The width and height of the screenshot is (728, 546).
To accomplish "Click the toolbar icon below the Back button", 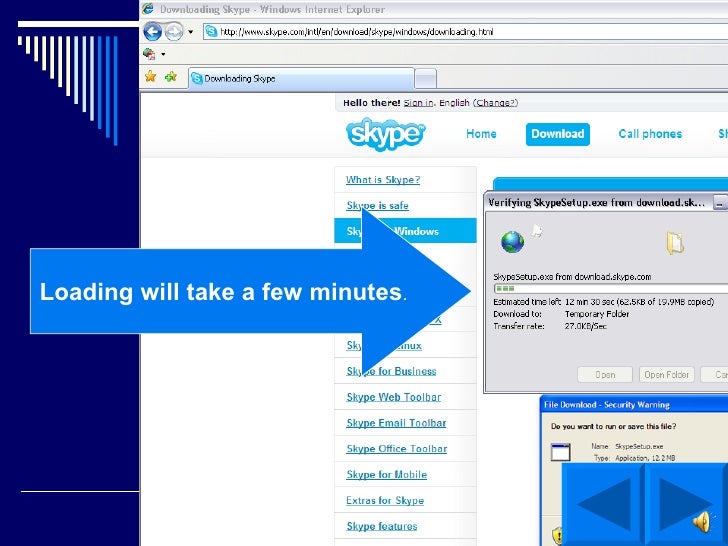I will click(x=149, y=54).
